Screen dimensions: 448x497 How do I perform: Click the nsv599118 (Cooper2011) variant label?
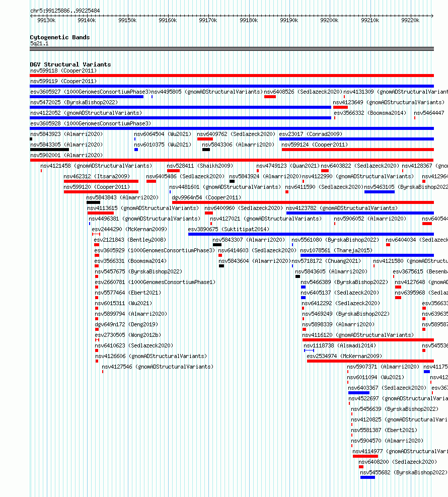63,70
